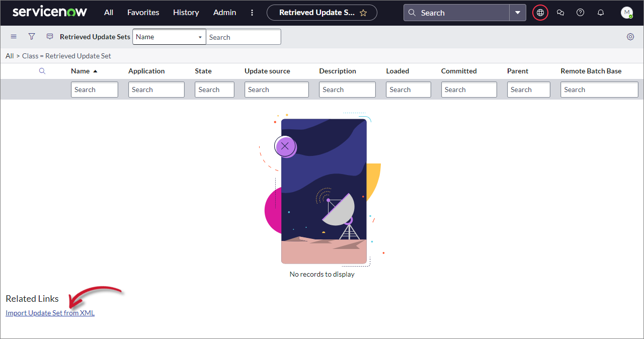Toggle column search with the magnifier icon

42,71
